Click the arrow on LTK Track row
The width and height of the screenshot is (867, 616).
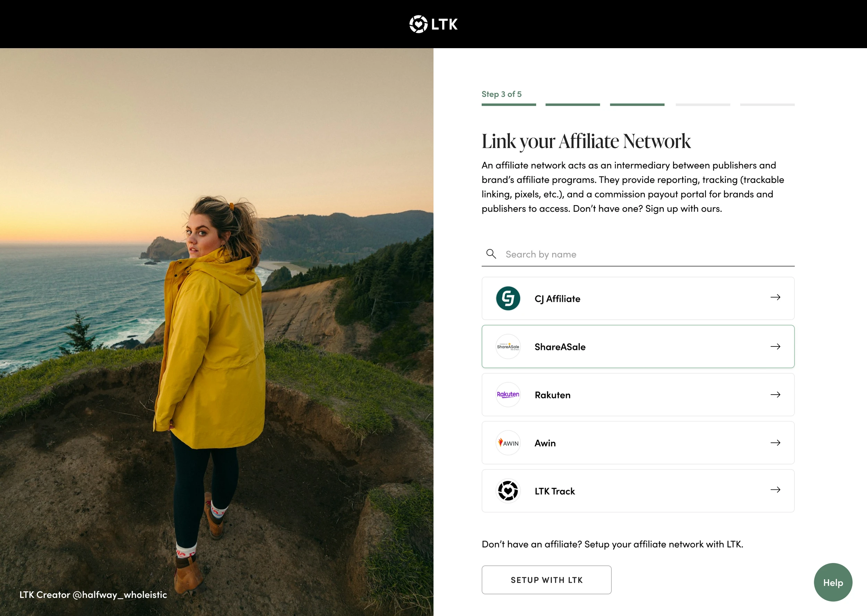tap(775, 490)
